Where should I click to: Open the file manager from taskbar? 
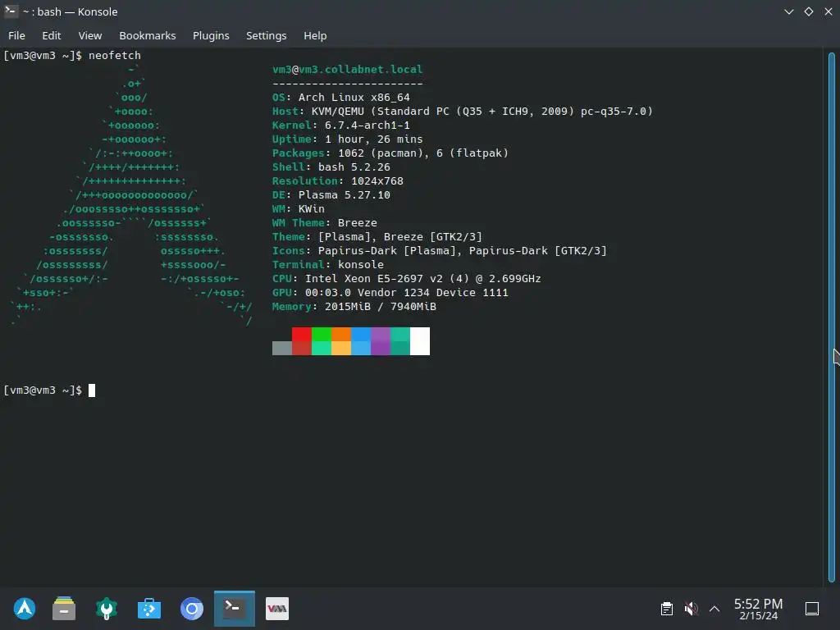[64, 609]
